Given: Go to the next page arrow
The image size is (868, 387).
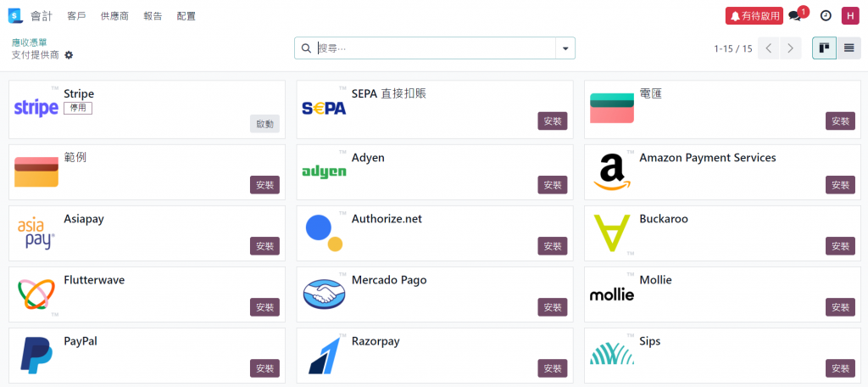Looking at the screenshot, I should [x=790, y=48].
